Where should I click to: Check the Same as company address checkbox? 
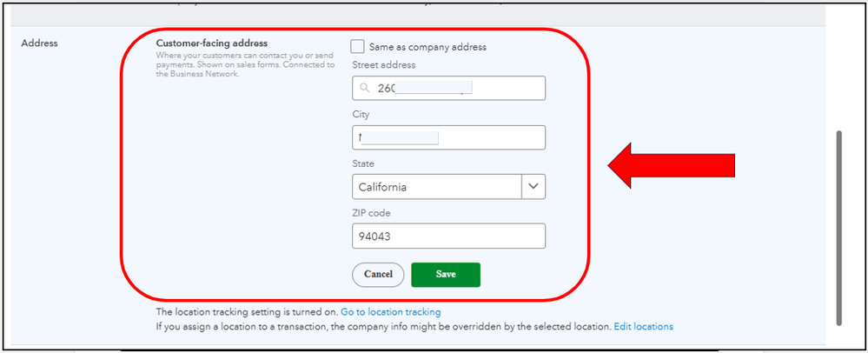click(358, 47)
